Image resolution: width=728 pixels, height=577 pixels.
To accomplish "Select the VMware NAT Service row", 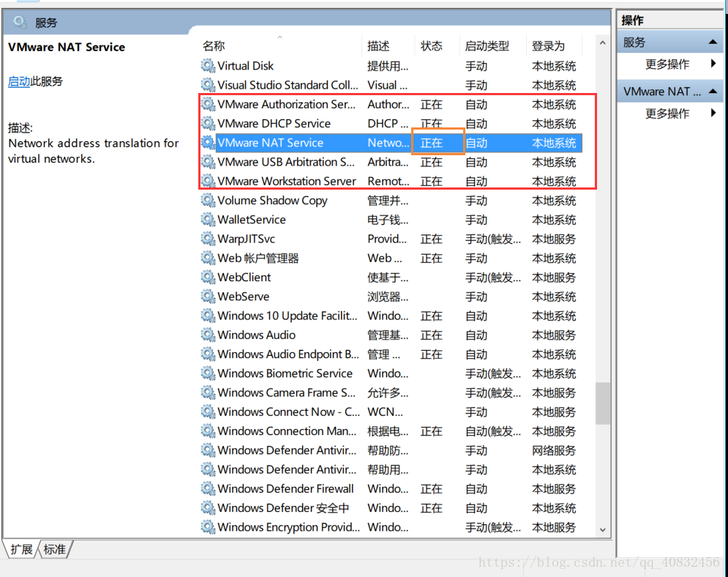I will (391, 143).
